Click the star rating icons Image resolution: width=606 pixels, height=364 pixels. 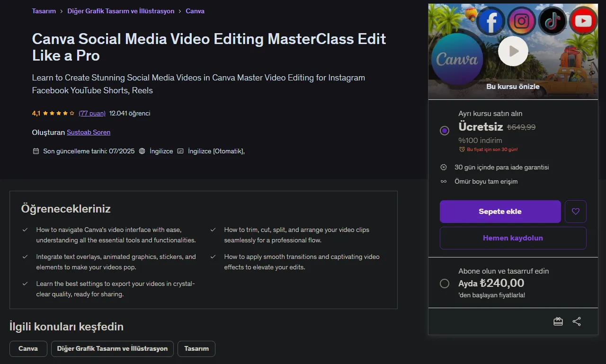click(x=59, y=114)
